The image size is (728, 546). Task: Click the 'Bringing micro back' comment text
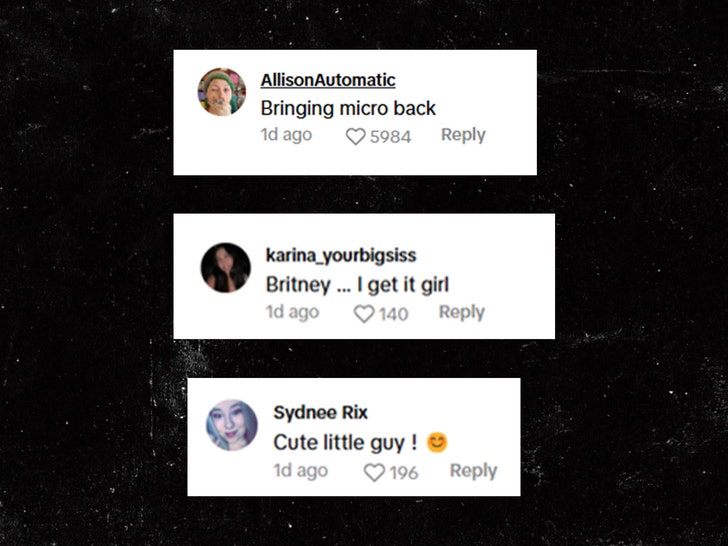[348, 109]
